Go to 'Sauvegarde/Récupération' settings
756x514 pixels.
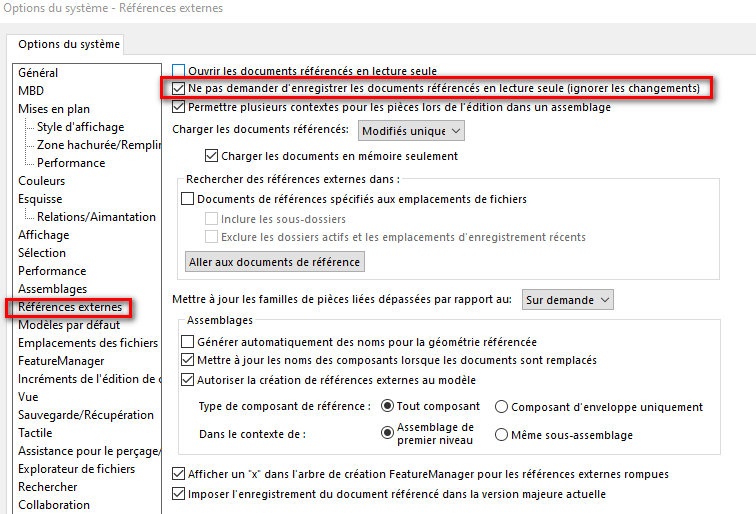tap(86, 415)
